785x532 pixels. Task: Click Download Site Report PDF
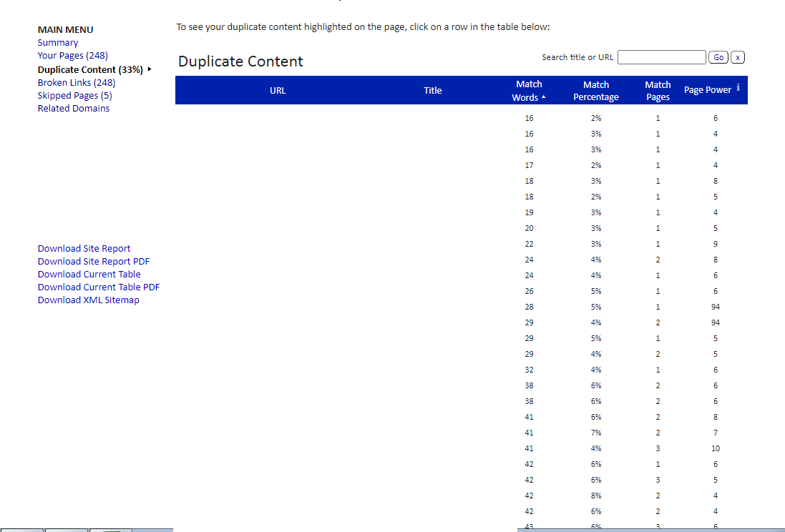(94, 262)
